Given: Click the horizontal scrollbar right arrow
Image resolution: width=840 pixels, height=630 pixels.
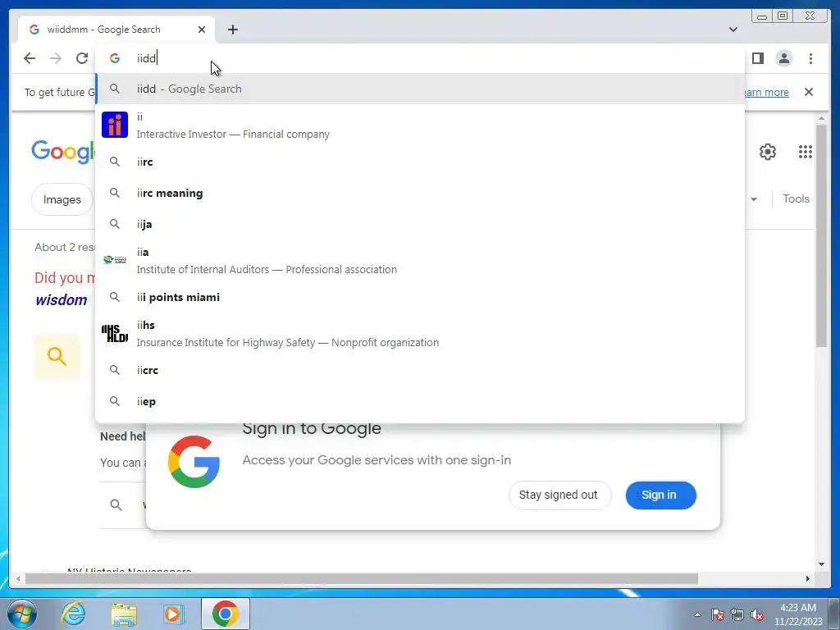Looking at the screenshot, I should (x=808, y=578).
